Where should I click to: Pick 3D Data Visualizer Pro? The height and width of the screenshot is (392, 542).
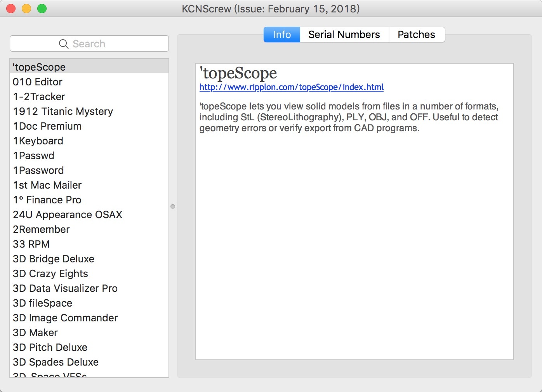[x=65, y=288]
